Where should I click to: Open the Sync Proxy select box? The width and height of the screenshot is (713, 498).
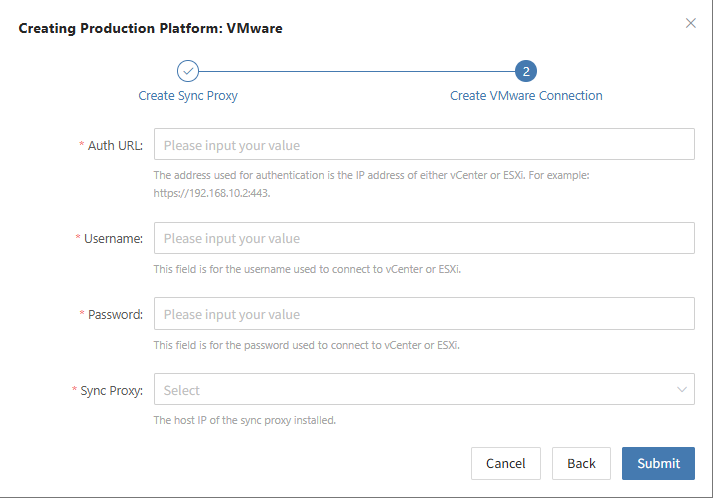424,389
